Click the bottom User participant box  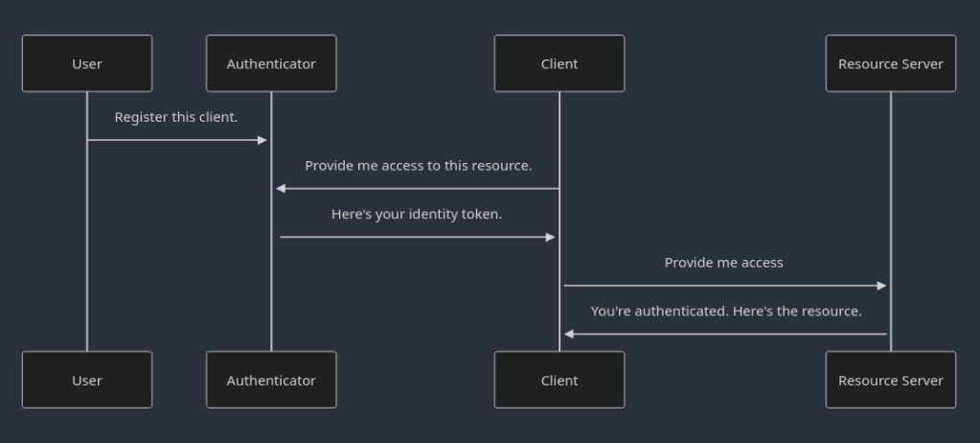point(87,380)
